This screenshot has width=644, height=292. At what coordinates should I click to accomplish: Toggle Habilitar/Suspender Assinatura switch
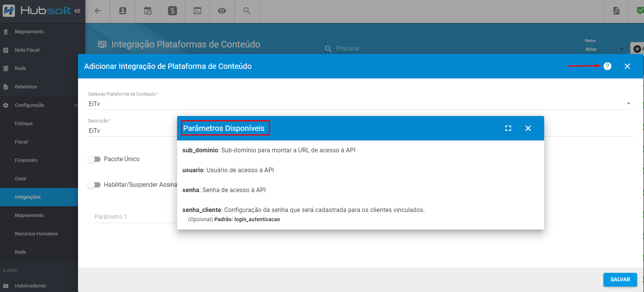pyautogui.click(x=94, y=185)
